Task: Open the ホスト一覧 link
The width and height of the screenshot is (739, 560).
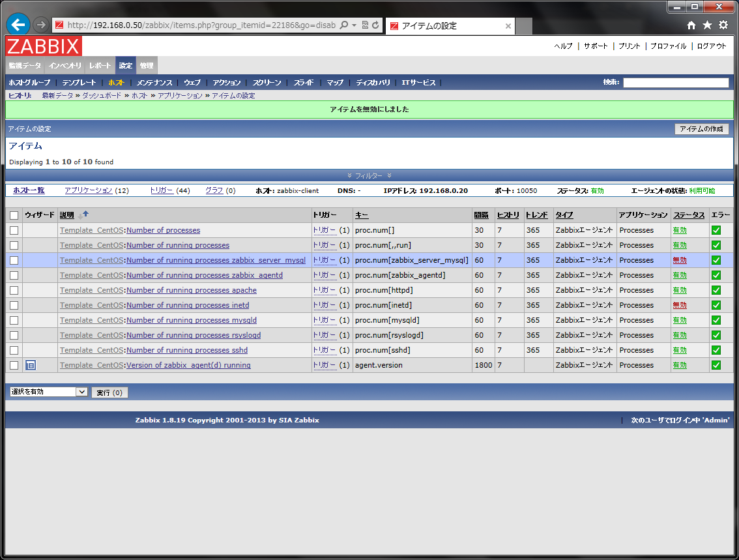Action: (x=29, y=190)
